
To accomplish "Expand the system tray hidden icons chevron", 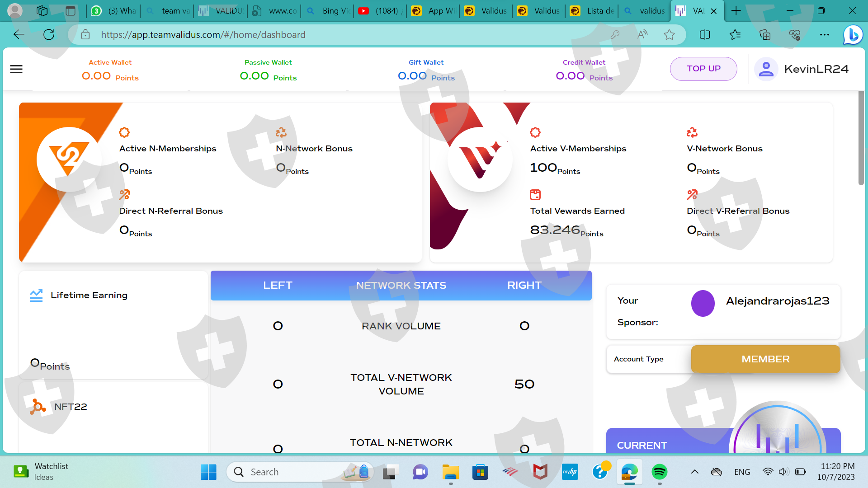I will coord(695,472).
